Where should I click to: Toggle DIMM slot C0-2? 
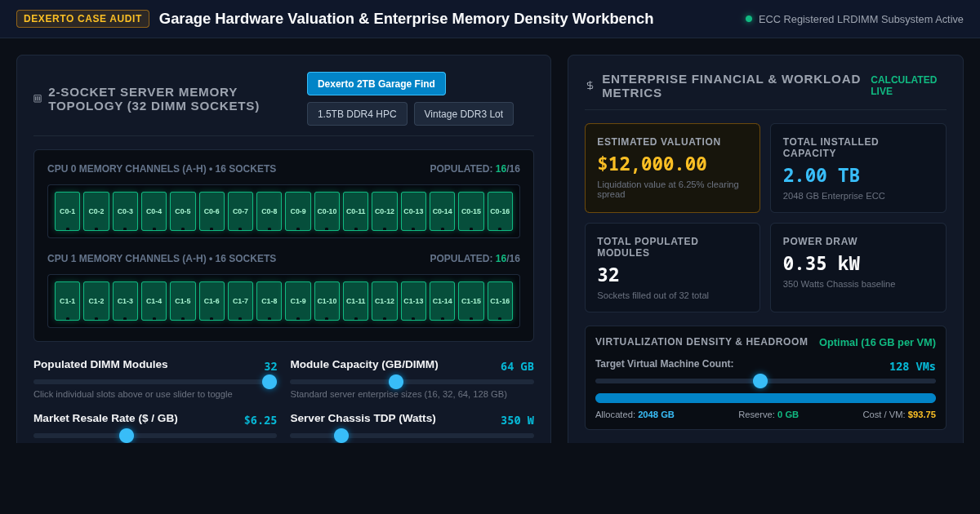96,211
